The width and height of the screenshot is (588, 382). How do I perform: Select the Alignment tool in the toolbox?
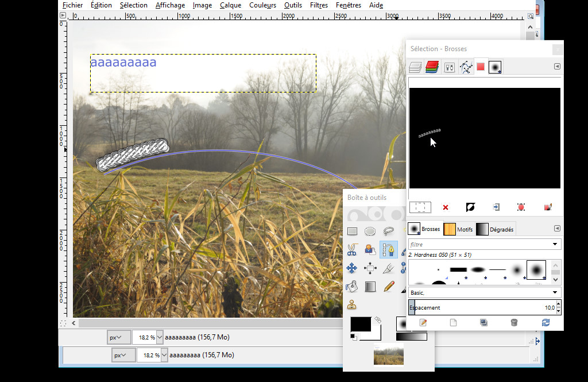pyautogui.click(x=370, y=268)
